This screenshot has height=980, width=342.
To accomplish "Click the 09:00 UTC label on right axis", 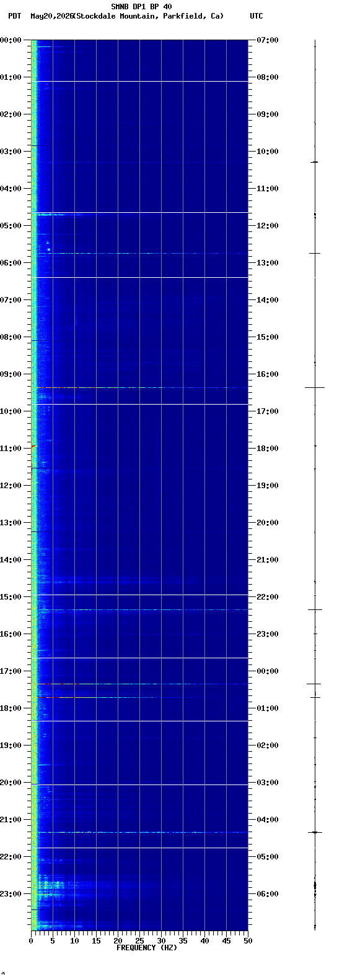I will click(267, 114).
